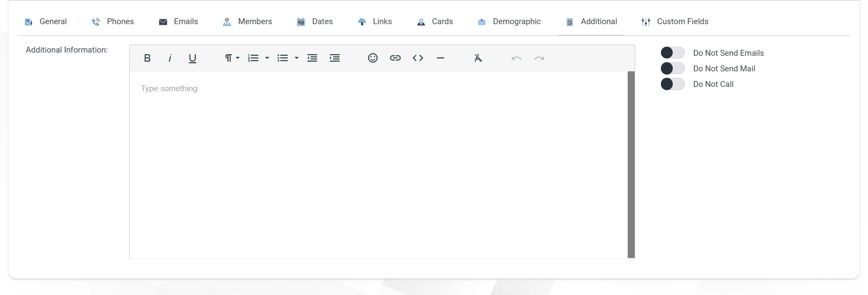868x295 pixels.
Task: Decrease indent of the paragraph
Action: [x=312, y=58]
